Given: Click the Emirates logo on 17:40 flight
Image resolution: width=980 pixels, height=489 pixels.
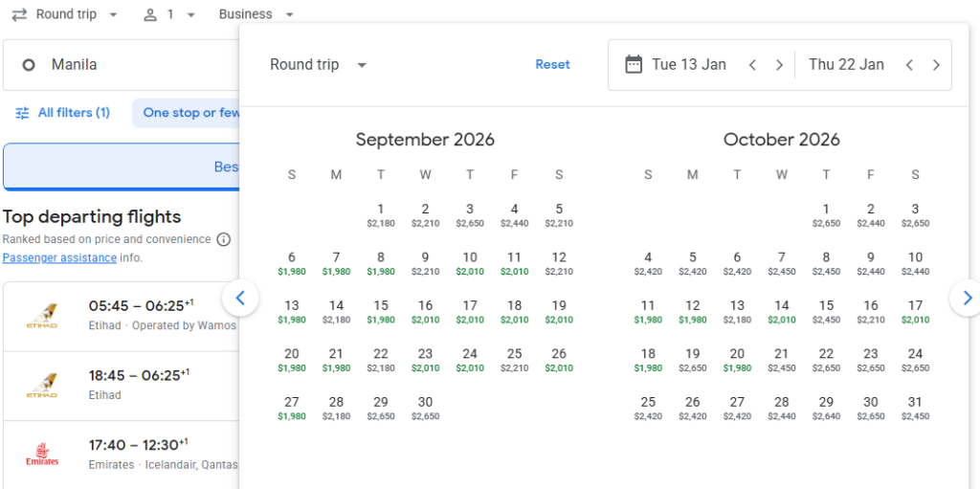Looking at the screenshot, I should tap(42, 455).
